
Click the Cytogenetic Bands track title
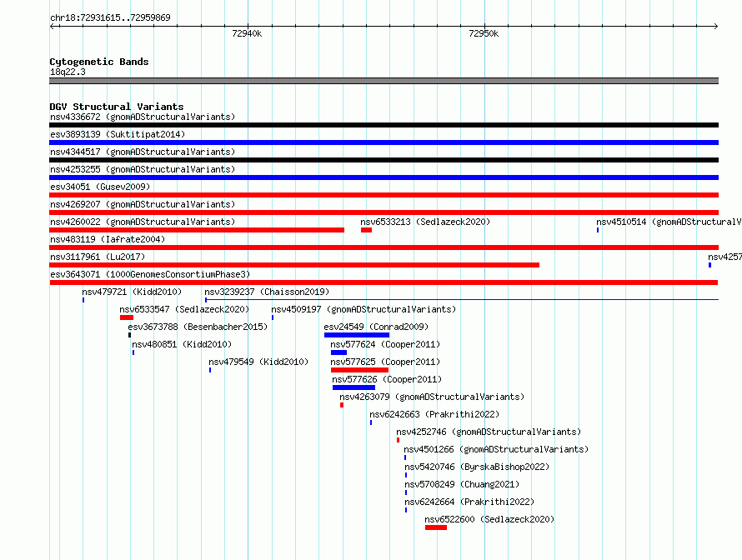click(x=99, y=62)
